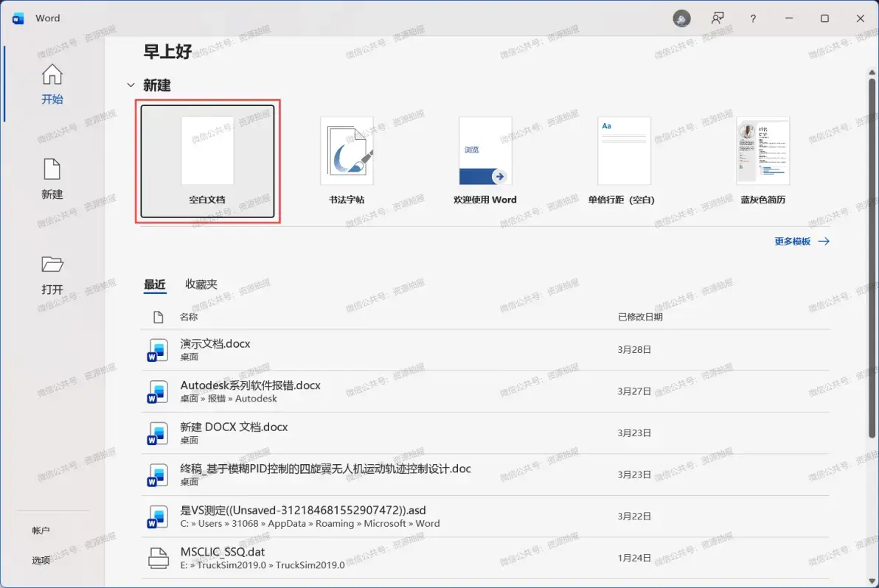Click the user account avatar in title bar

click(x=681, y=18)
